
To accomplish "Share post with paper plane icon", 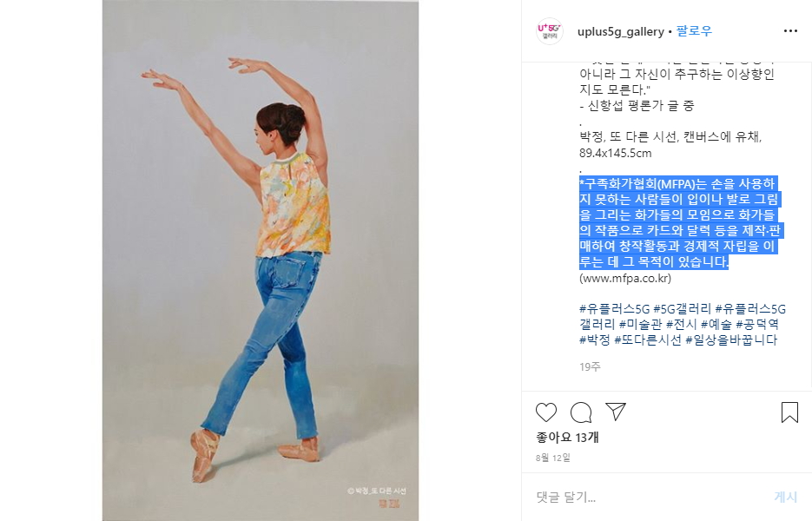I will pos(616,412).
